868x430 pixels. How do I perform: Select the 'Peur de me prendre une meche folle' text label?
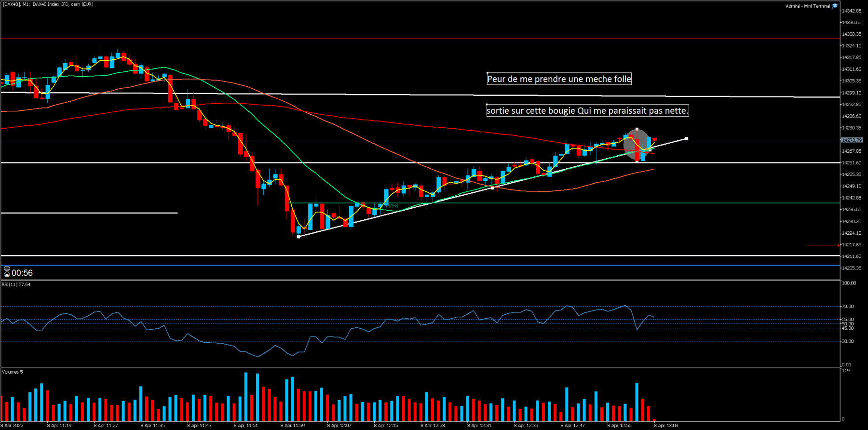pyautogui.click(x=559, y=79)
